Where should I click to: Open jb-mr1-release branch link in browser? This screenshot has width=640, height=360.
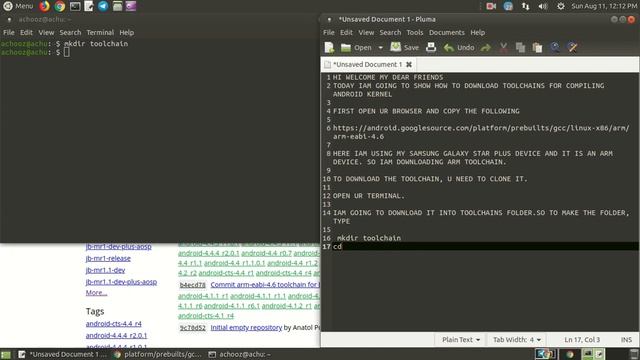click(x=108, y=258)
